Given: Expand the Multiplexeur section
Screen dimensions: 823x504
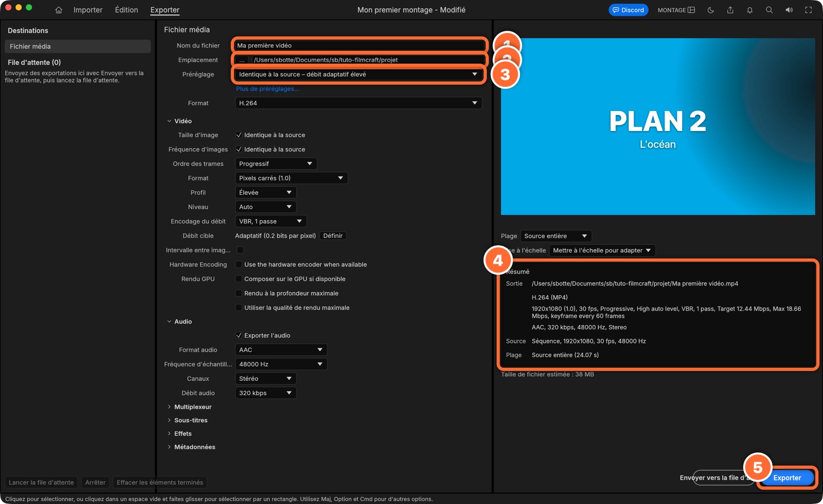Looking at the screenshot, I should tap(169, 407).
